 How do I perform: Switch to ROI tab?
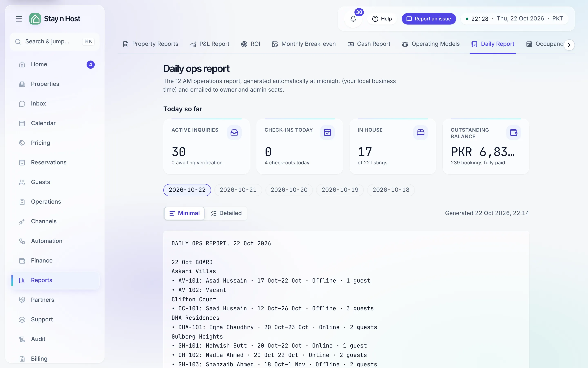[251, 44]
